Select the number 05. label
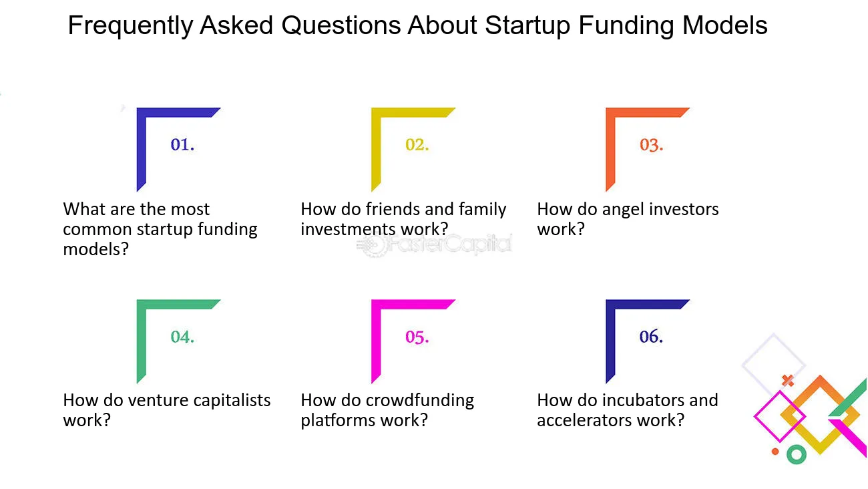The image size is (868, 489). point(417,337)
